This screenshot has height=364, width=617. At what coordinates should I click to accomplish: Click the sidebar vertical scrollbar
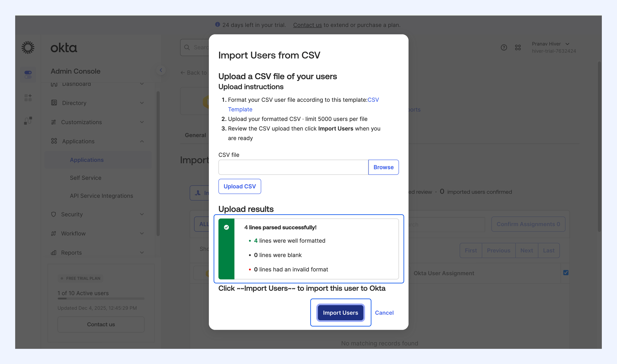[158, 164]
